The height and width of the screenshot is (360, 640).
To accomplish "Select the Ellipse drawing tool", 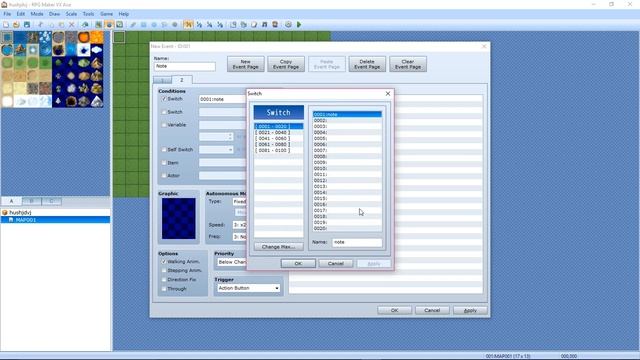I will [154, 25].
